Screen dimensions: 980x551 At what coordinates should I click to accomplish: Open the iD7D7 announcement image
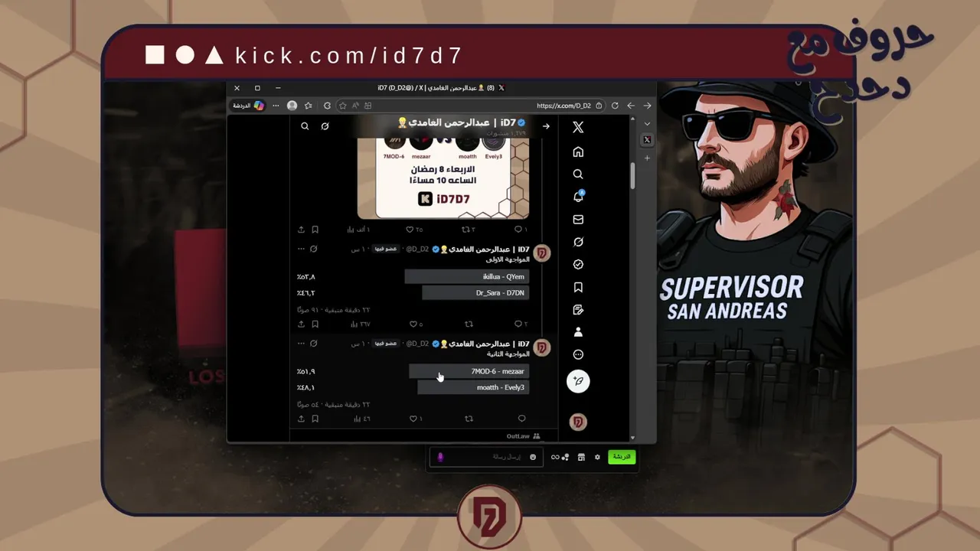tap(443, 178)
